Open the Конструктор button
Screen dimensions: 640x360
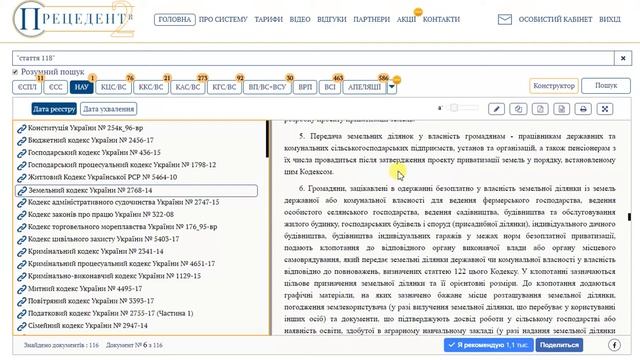pos(554,86)
